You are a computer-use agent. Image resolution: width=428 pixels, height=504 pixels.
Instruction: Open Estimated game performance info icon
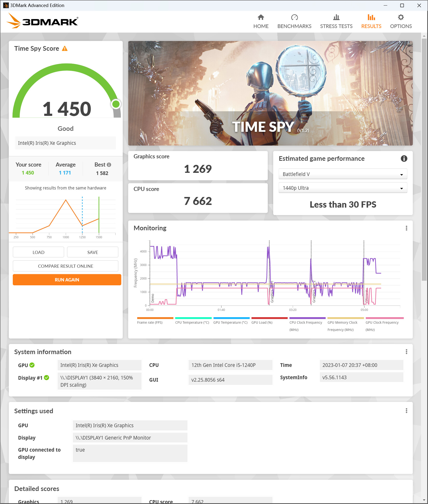pos(403,159)
